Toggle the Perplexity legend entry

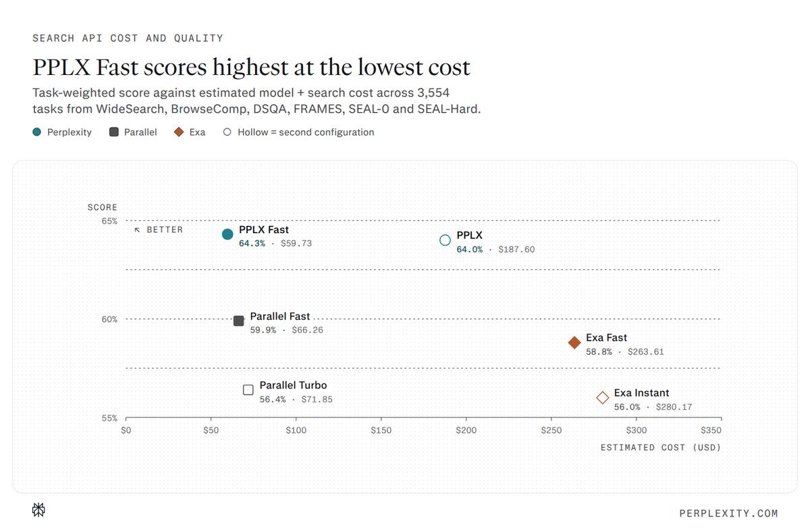click(62, 132)
